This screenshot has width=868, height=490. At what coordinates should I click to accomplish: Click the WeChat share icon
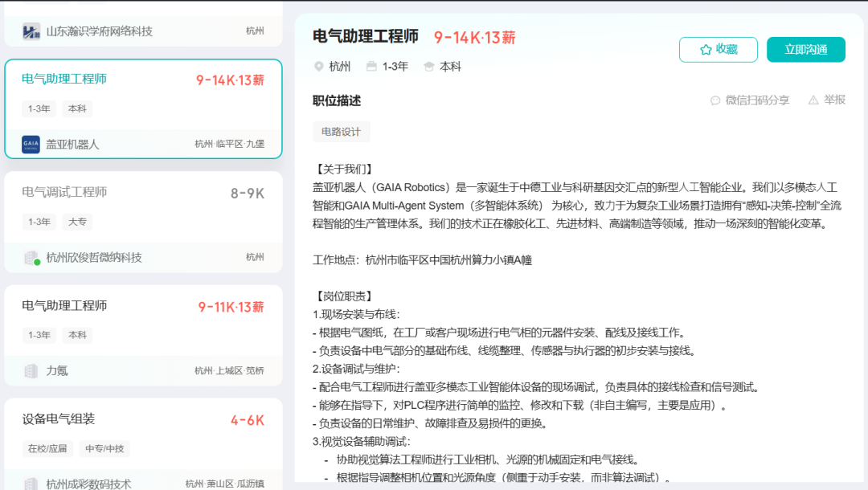715,100
